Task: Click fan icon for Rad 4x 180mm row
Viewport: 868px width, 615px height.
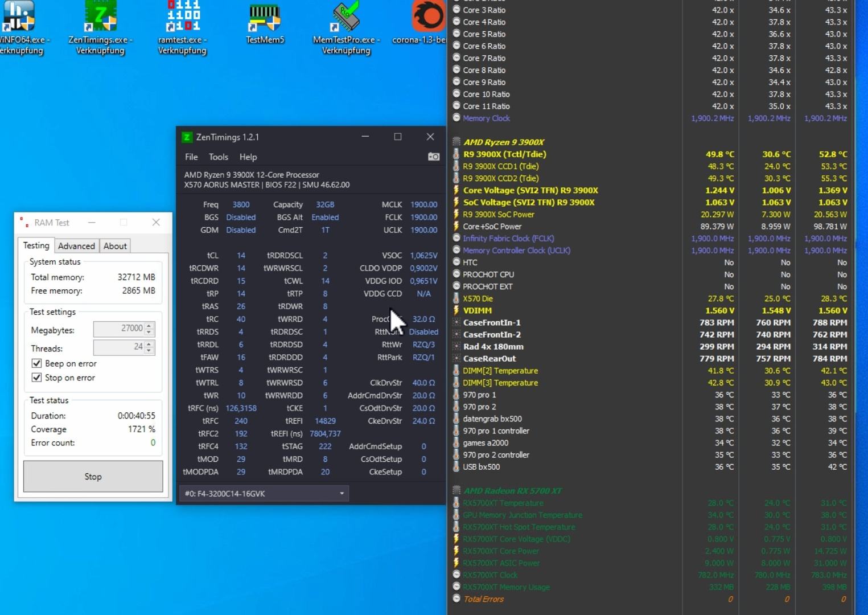Action: [x=456, y=346]
